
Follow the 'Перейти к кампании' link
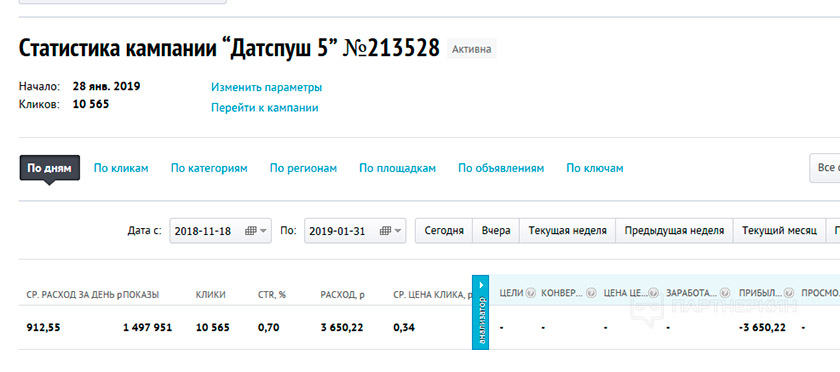tap(265, 108)
